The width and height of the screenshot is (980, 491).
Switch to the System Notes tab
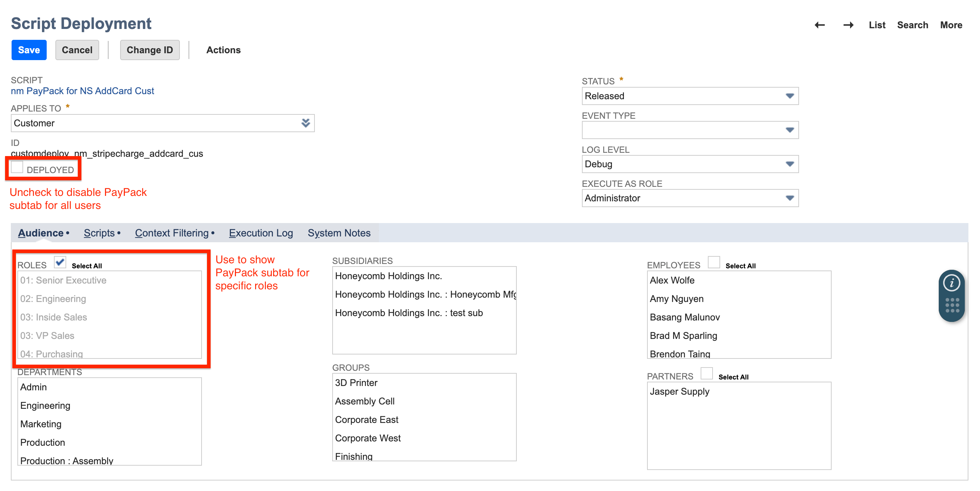[339, 232]
